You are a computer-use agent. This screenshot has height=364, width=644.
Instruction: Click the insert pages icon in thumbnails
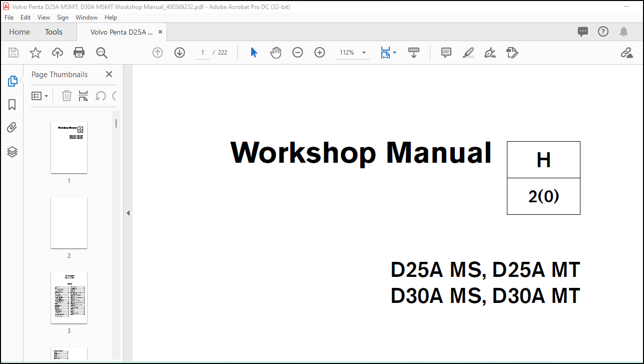[x=84, y=96]
